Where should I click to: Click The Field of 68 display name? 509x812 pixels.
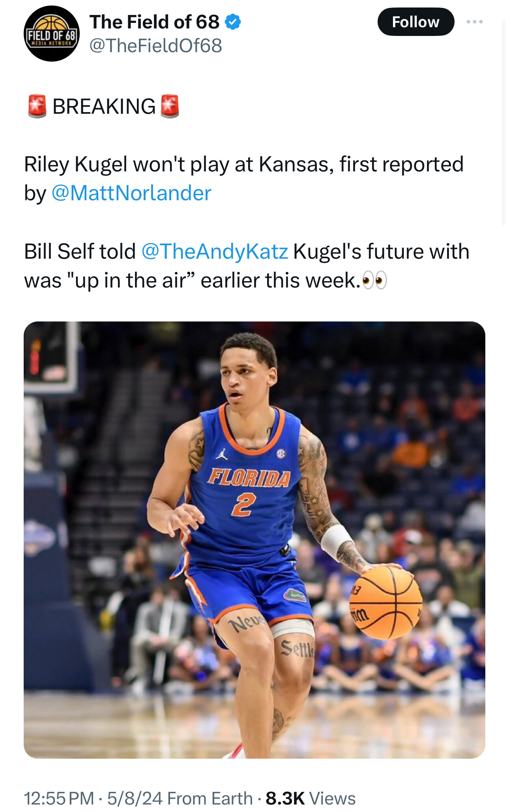154,22
